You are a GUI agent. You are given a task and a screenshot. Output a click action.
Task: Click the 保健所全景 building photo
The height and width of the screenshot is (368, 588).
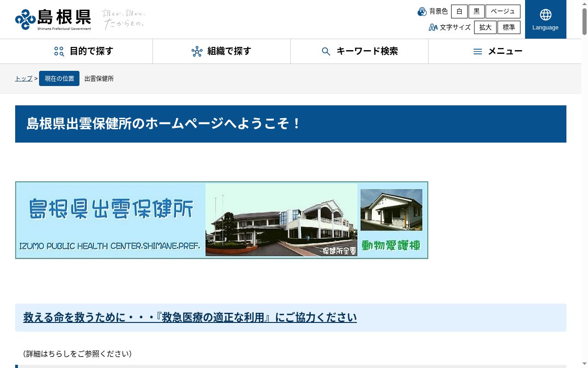281,220
